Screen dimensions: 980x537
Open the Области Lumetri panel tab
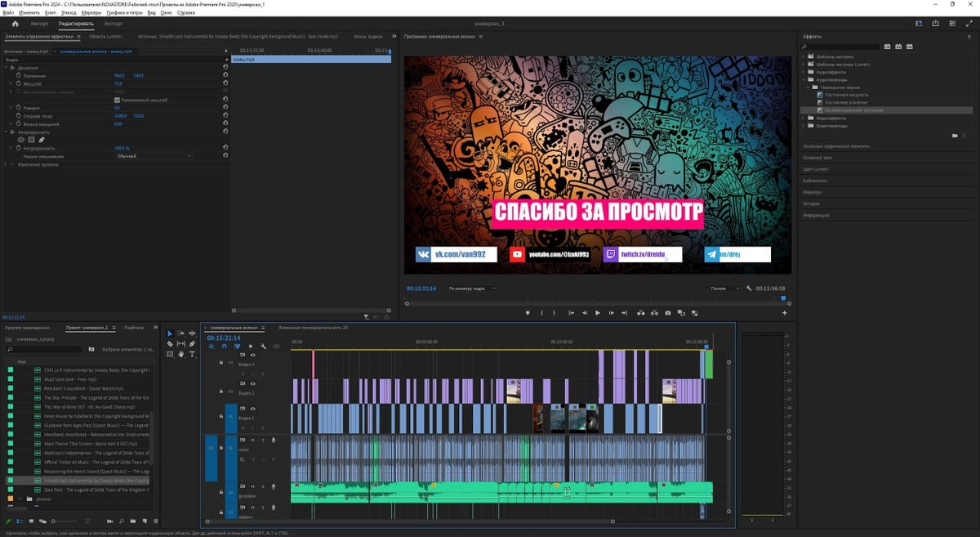click(x=105, y=37)
